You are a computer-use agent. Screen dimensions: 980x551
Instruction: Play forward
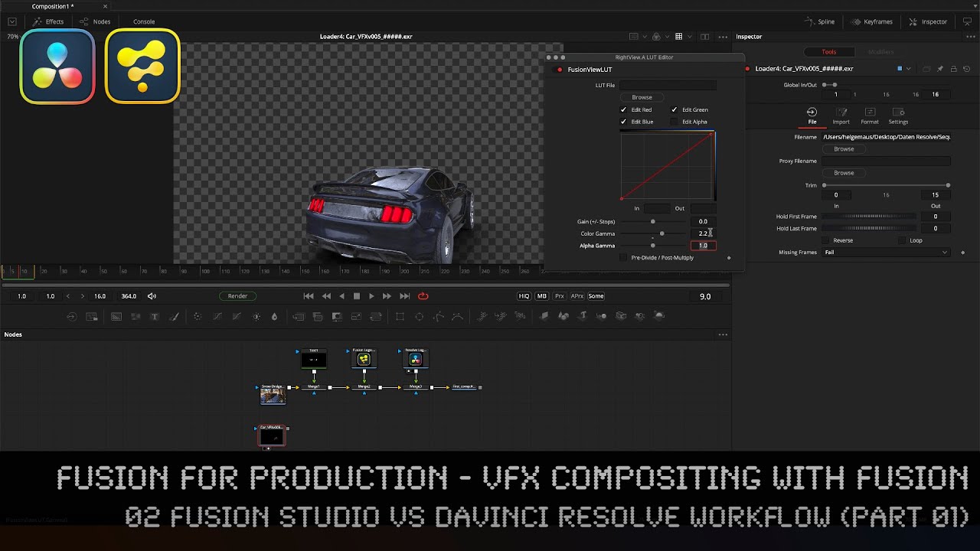coord(371,296)
